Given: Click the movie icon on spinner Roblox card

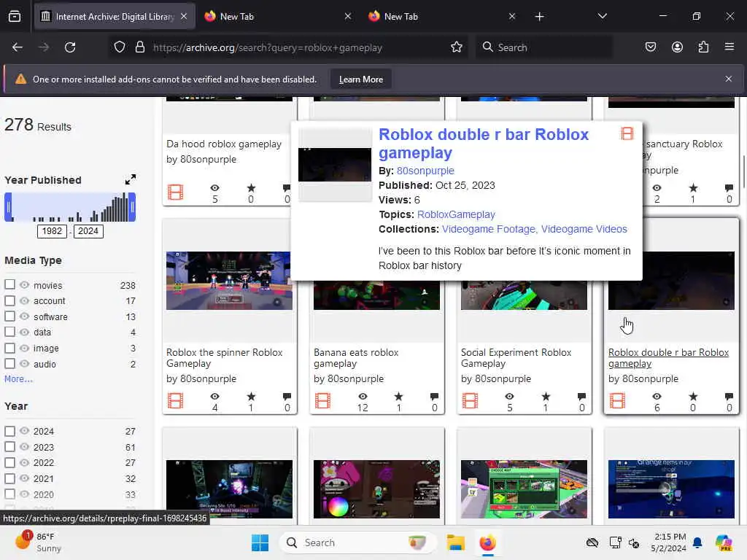Looking at the screenshot, I should (175, 400).
